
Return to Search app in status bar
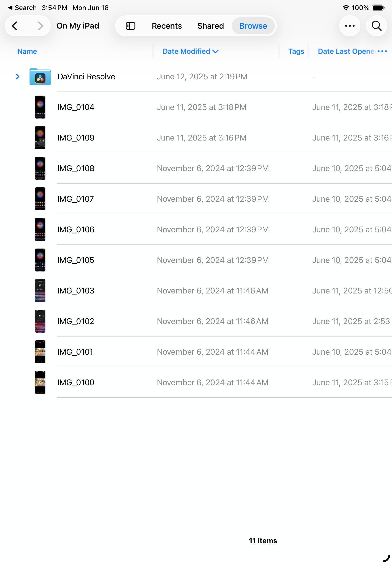22,8
